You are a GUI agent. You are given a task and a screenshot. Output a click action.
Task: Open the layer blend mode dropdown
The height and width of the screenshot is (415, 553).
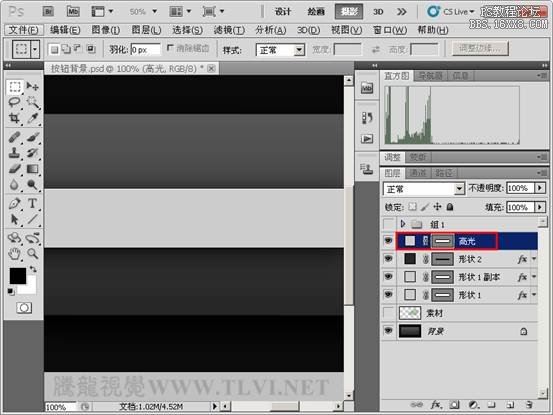[x=424, y=189]
